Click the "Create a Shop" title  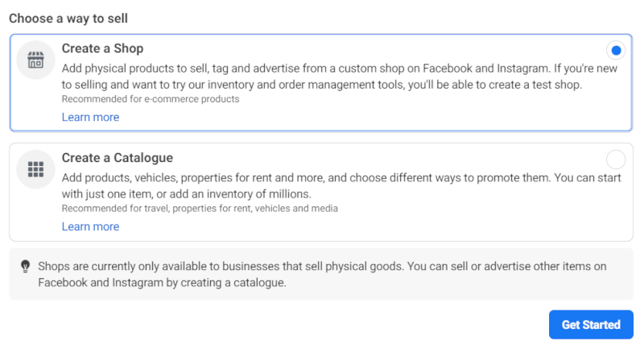[x=102, y=48]
